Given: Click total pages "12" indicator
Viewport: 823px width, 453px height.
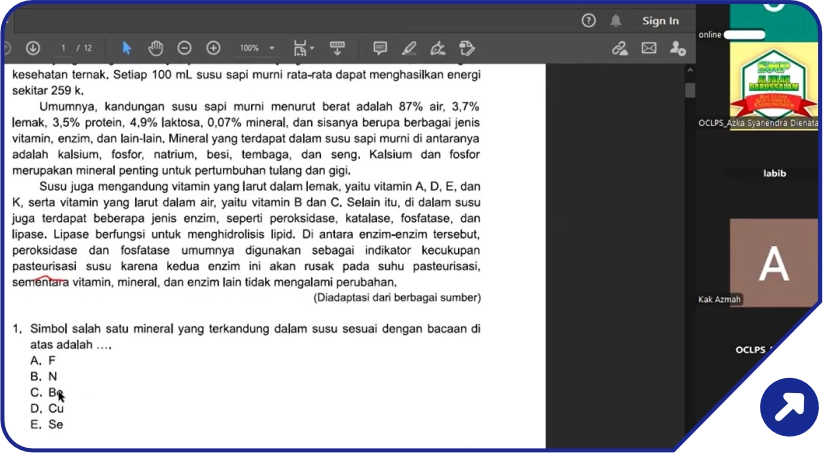Looking at the screenshot, I should (88, 48).
